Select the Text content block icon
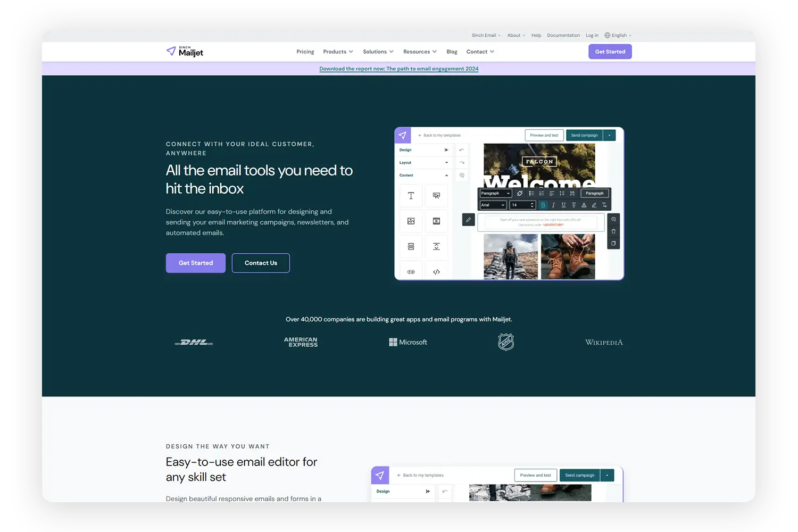The height and width of the screenshot is (532, 798). click(411, 196)
